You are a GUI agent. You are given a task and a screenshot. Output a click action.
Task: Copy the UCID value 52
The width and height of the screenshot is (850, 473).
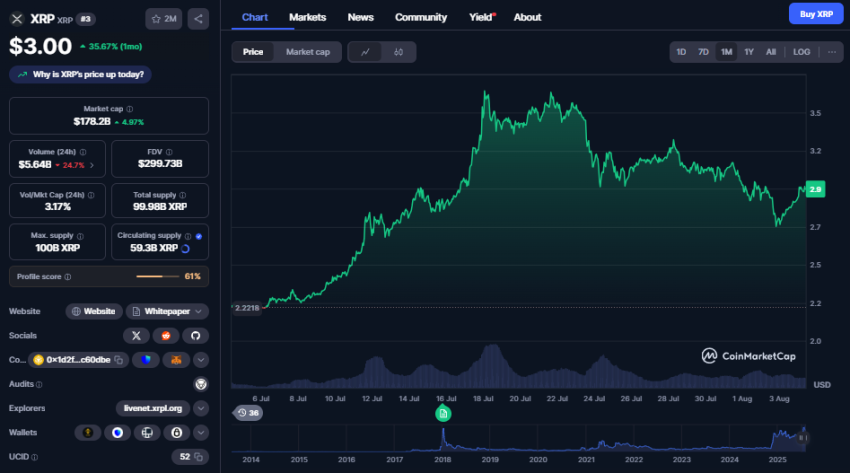[x=199, y=457]
